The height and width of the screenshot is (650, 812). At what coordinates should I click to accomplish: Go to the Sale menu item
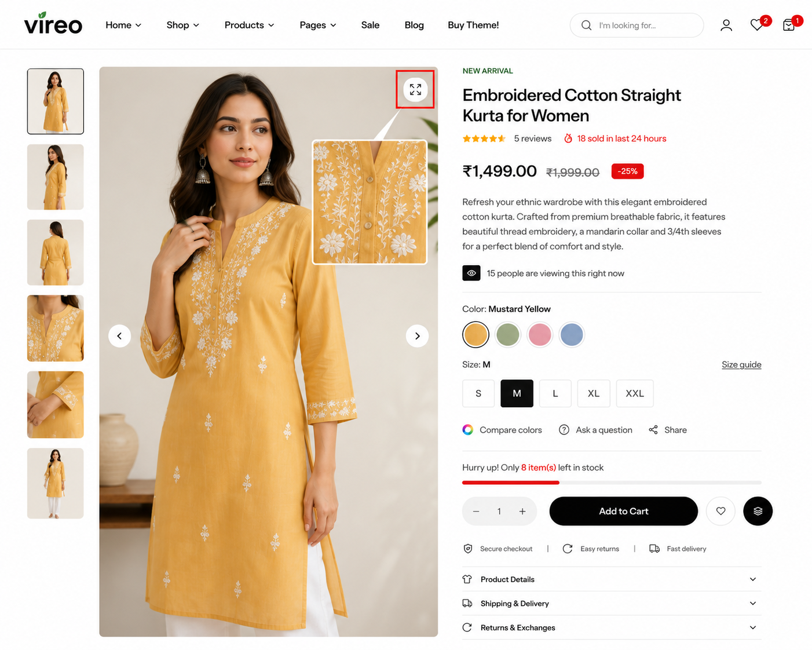point(370,25)
